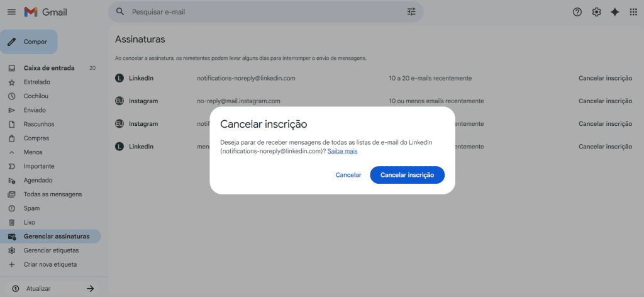Dismiss dialog with Cancelar button
This screenshot has width=644, height=297.
[x=348, y=175]
